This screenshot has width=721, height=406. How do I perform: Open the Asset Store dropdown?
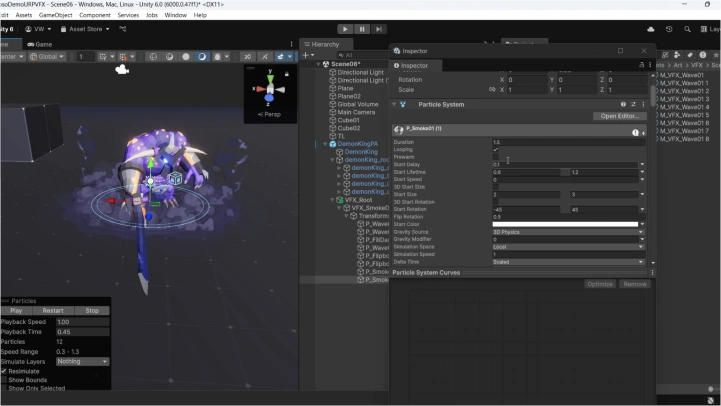85,29
